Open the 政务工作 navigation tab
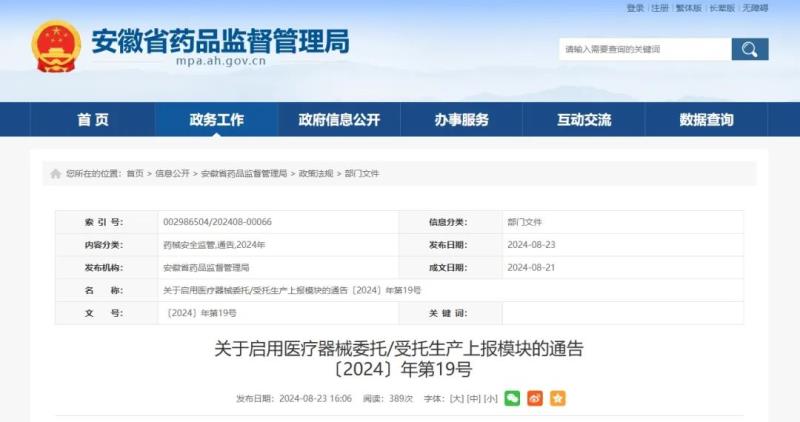The image size is (800, 422). (x=216, y=120)
